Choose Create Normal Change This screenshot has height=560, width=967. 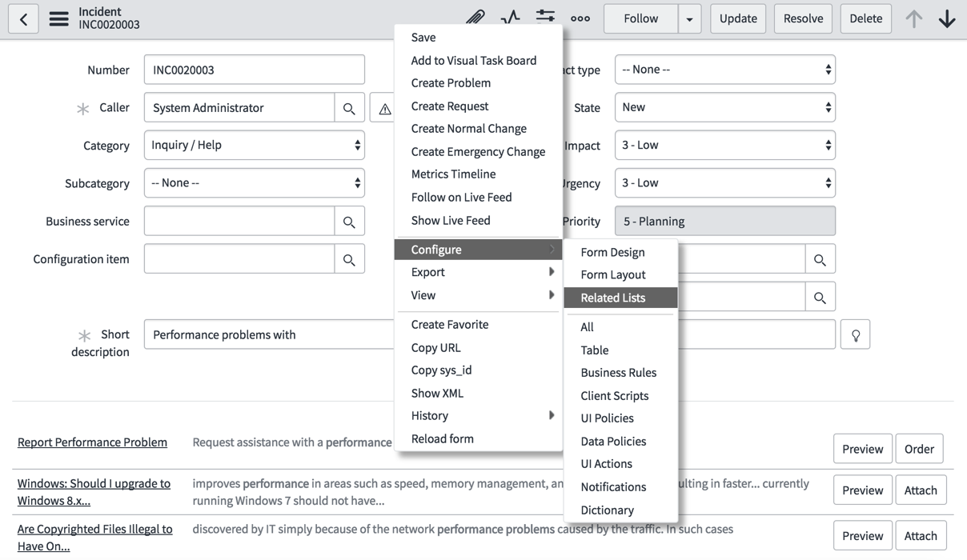[479, 128]
